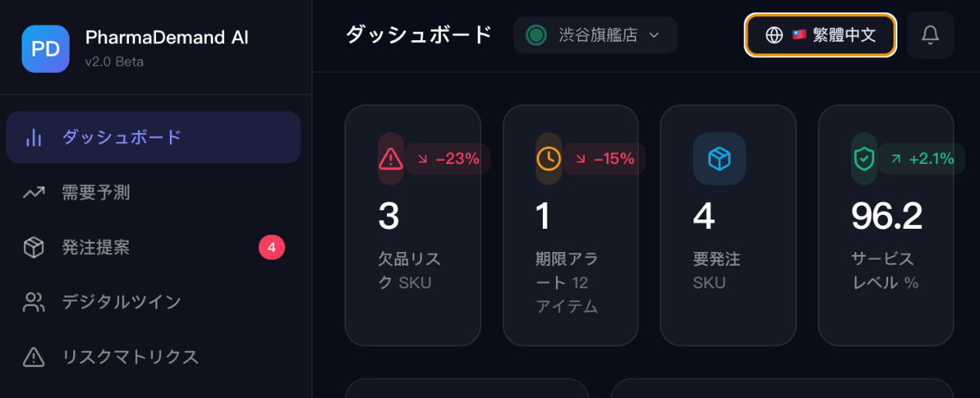Go to 発注提案 in the sidebar
980x398 pixels.
(x=96, y=247)
